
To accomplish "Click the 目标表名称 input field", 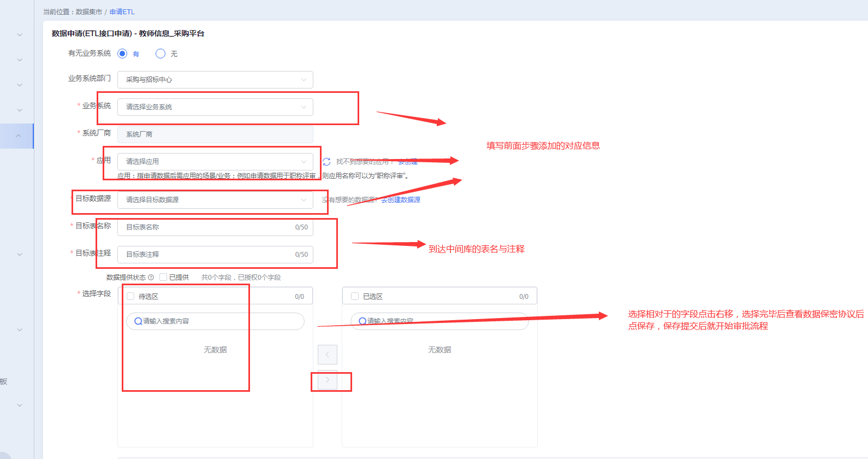I will (x=207, y=227).
